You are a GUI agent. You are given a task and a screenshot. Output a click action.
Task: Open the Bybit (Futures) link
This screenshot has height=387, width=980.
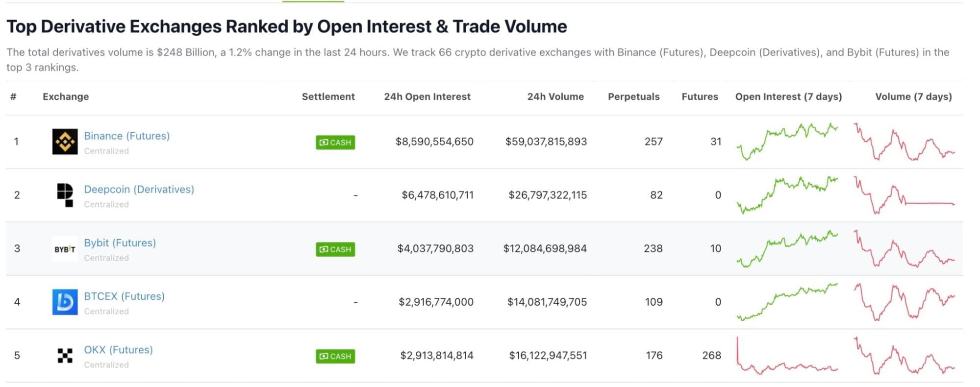[120, 242]
